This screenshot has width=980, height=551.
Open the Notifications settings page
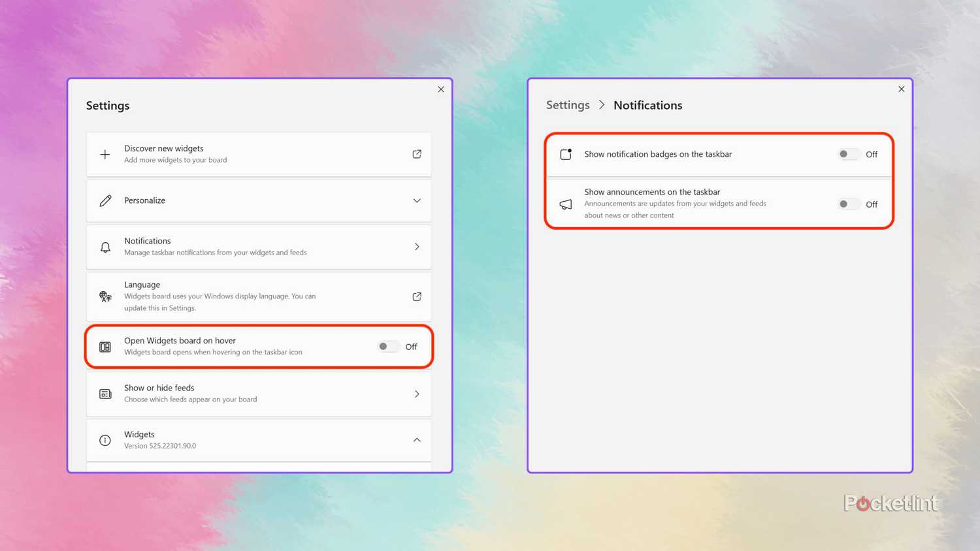pyautogui.click(x=417, y=247)
